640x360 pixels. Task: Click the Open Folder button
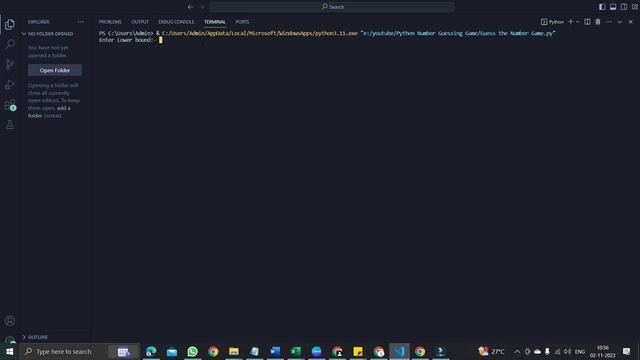pos(55,70)
